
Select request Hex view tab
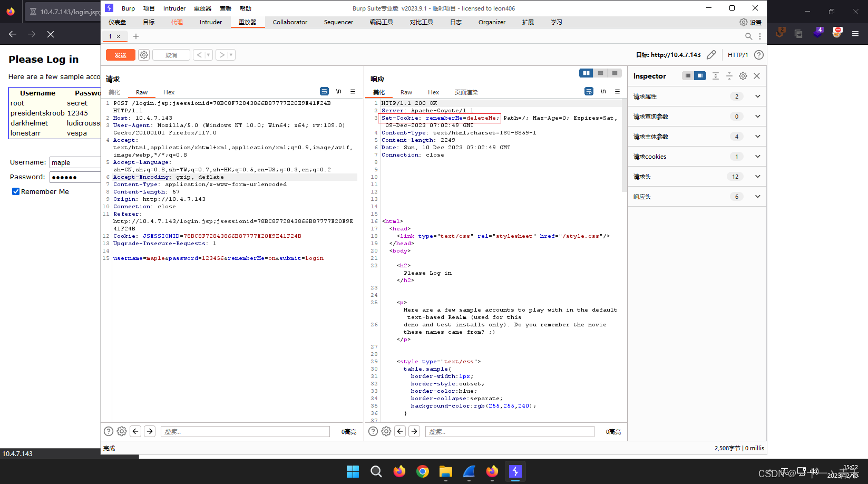pyautogui.click(x=169, y=92)
